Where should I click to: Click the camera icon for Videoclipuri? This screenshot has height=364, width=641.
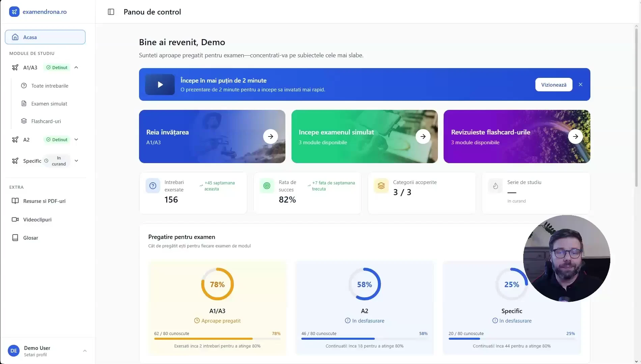tap(15, 219)
